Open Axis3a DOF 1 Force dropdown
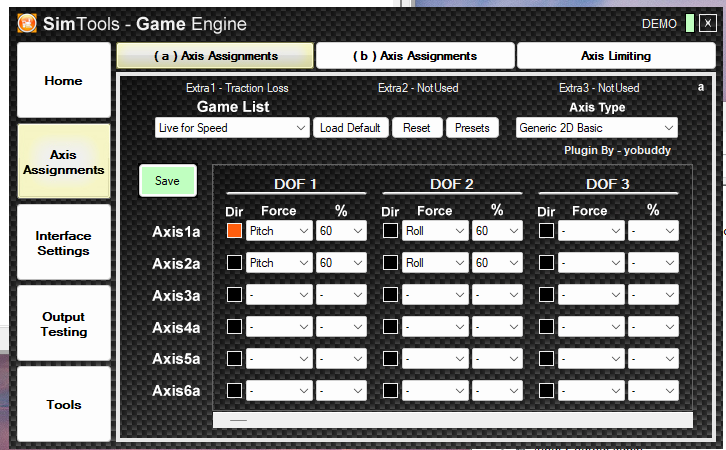The image size is (726, 450). click(x=279, y=294)
